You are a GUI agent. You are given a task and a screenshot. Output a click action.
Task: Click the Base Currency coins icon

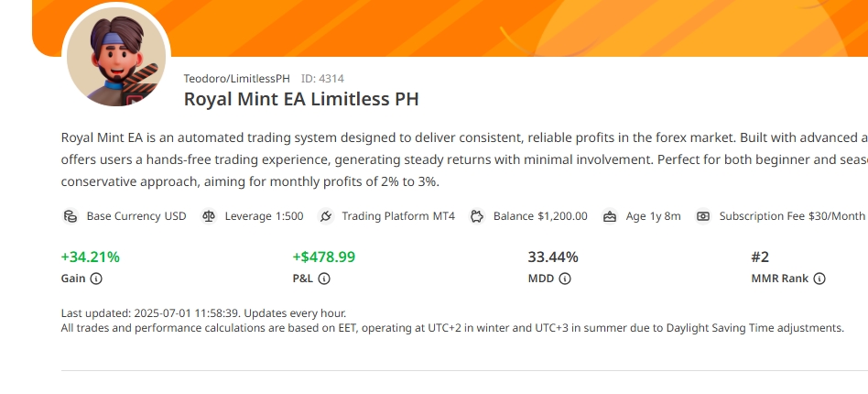tap(70, 217)
